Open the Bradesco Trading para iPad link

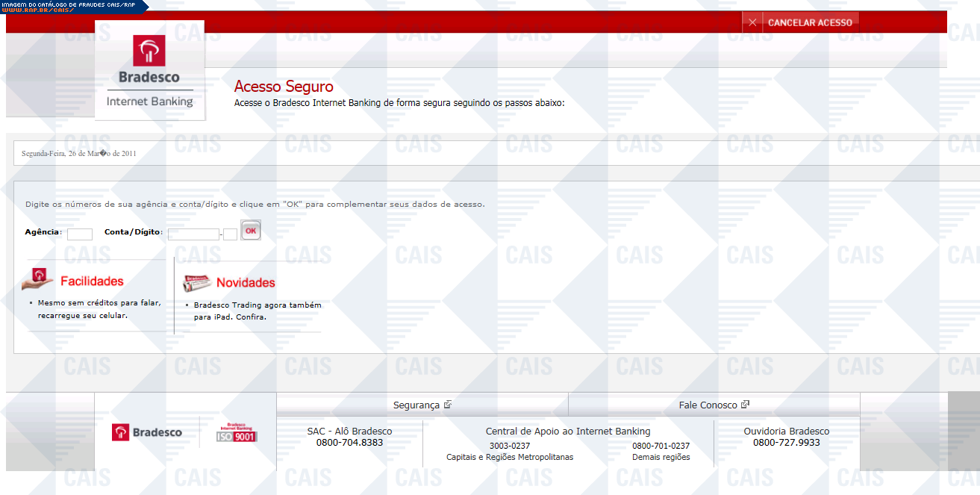tap(257, 311)
